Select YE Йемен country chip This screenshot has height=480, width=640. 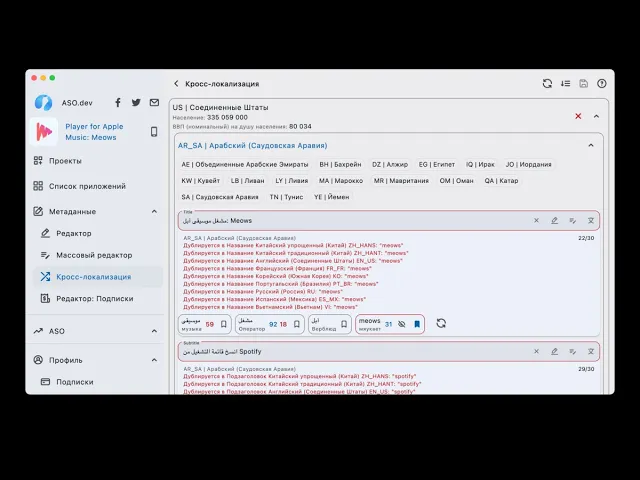pyautogui.click(x=331, y=197)
